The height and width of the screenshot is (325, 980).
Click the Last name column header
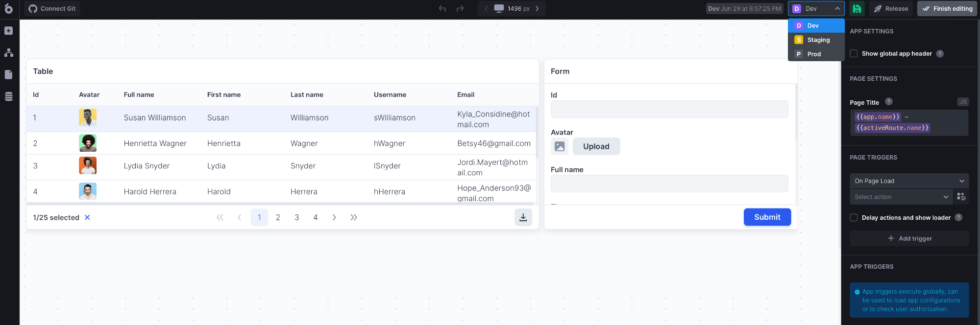[307, 95]
